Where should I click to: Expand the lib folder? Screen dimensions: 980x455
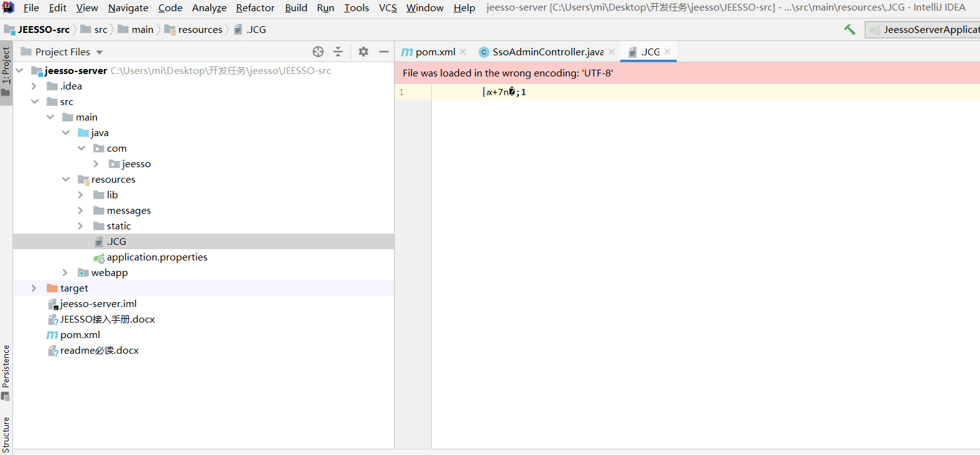(x=80, y=195)
